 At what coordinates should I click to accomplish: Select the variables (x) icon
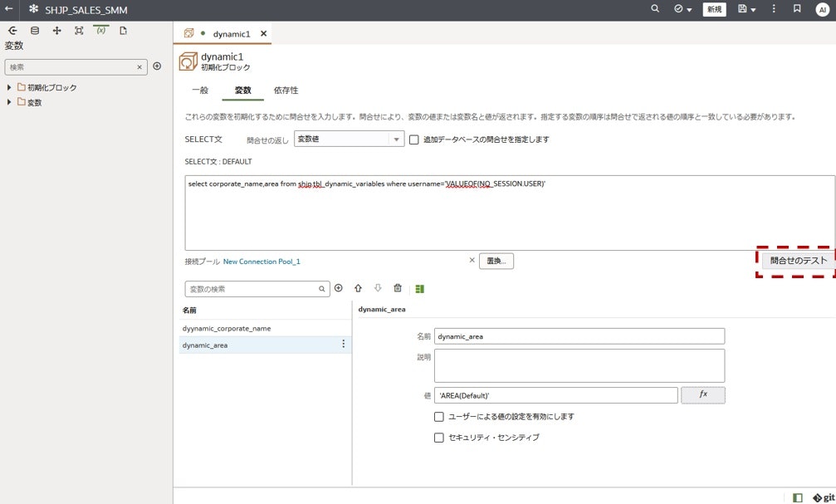[100, 31]
